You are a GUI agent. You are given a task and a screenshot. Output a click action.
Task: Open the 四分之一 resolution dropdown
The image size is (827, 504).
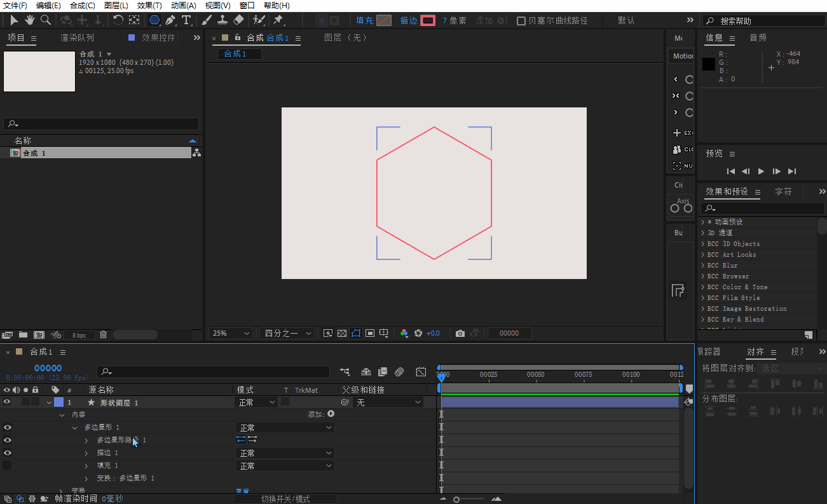(x=287, y=333)
